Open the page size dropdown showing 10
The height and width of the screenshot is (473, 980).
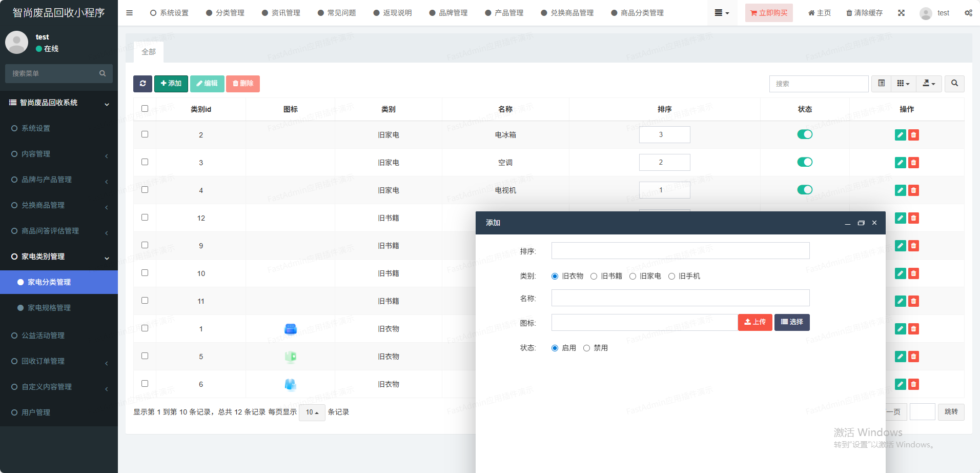(312, 412)
